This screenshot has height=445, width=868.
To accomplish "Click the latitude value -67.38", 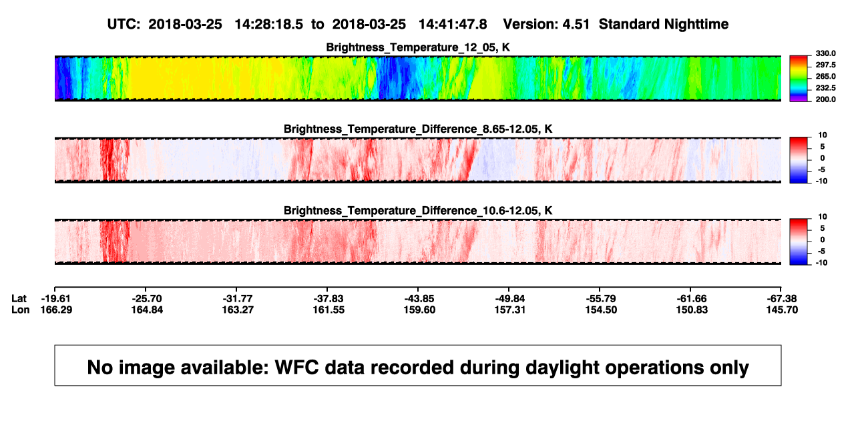I will [781, 298].
